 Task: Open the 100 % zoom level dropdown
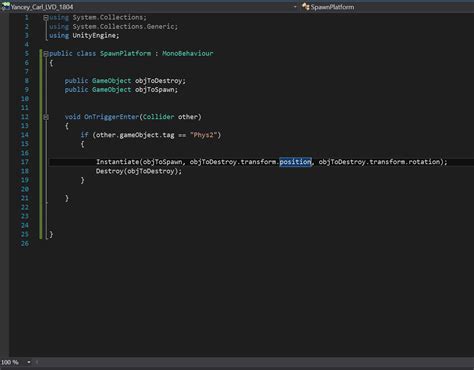(x=29, y=362)
